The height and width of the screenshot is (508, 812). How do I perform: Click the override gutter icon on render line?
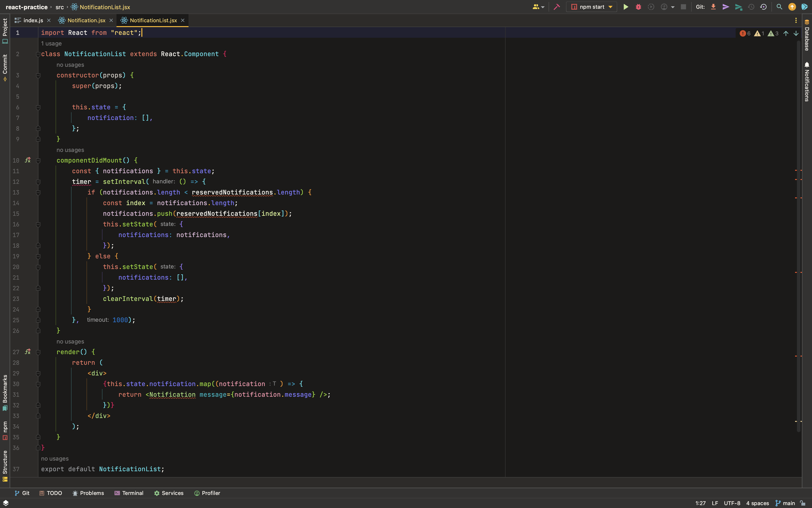pyautogui.click(x=28, y=352)
